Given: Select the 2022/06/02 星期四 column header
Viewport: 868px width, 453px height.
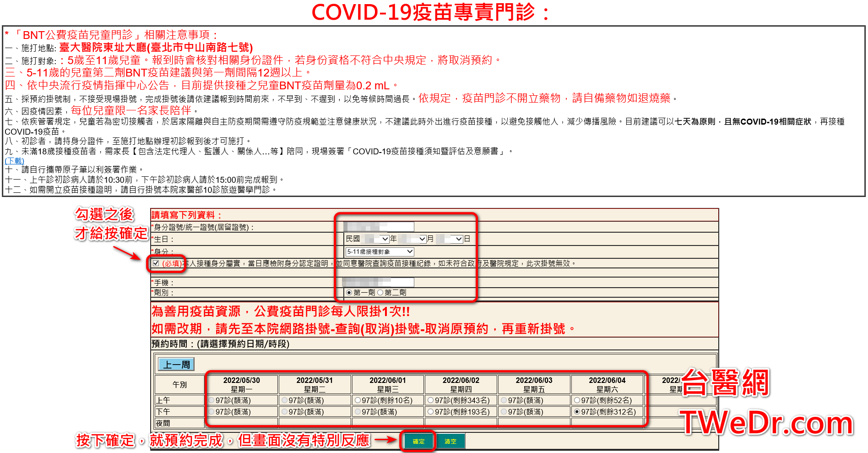Looking at the screenshot, I should tap(461, 385).
